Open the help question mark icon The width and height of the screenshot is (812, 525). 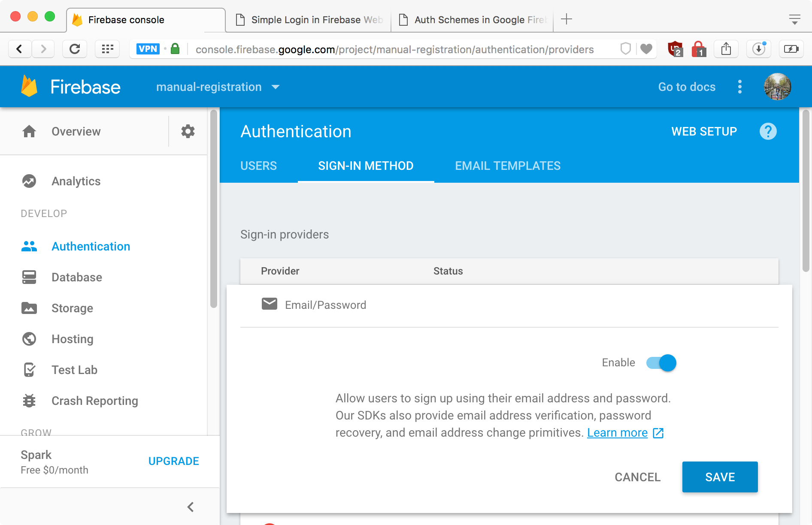click(x=768, y=131)
